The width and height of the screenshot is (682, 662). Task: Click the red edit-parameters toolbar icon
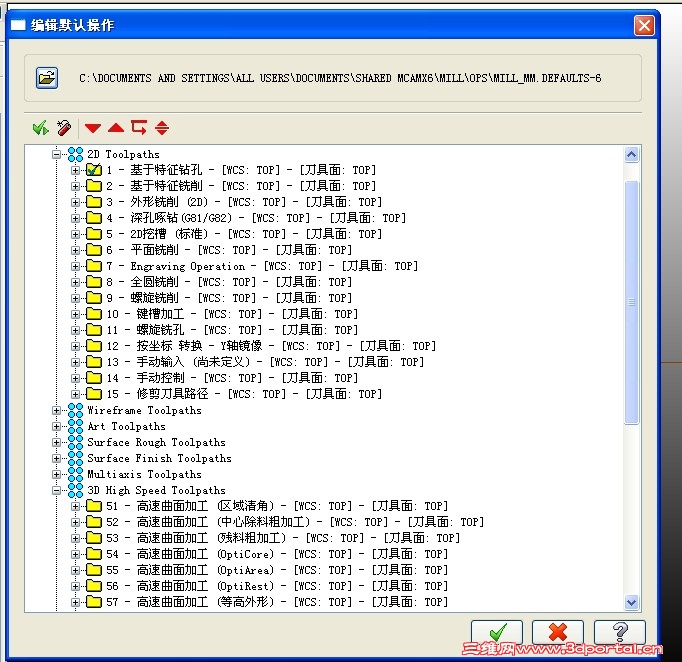[x=64, y=128]
